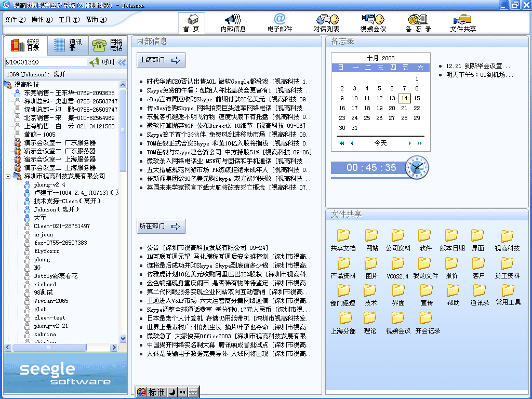
Task: Select contact Vivian-2065 in tree
Action: (51, 301)
